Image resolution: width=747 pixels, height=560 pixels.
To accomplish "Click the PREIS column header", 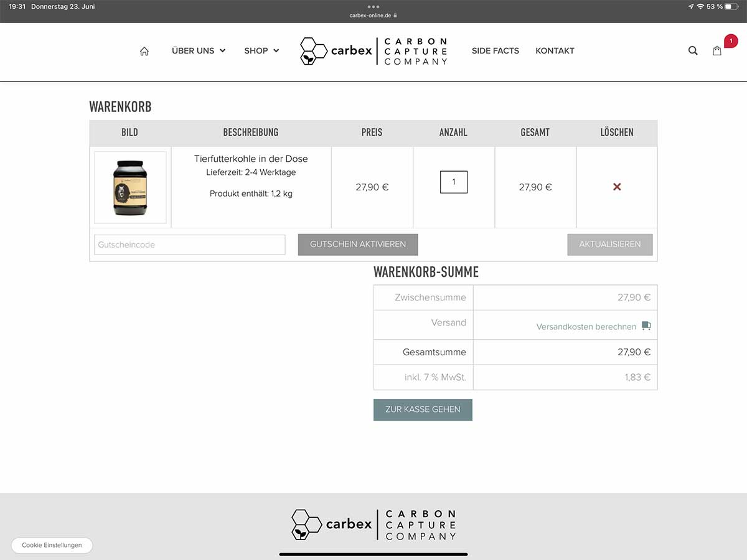I will pyautogui.click(x=372, y=133).
